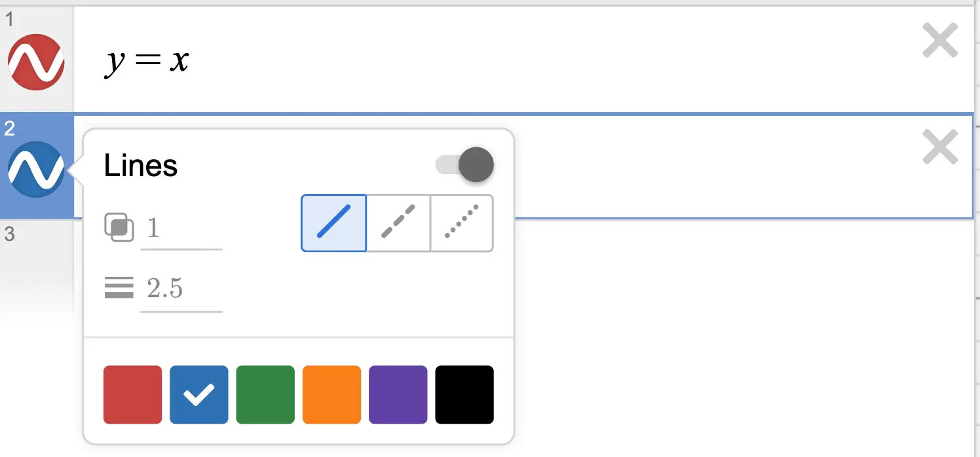Click the line width icon
This screenshot has height=457, width=980.
(119, 287)
